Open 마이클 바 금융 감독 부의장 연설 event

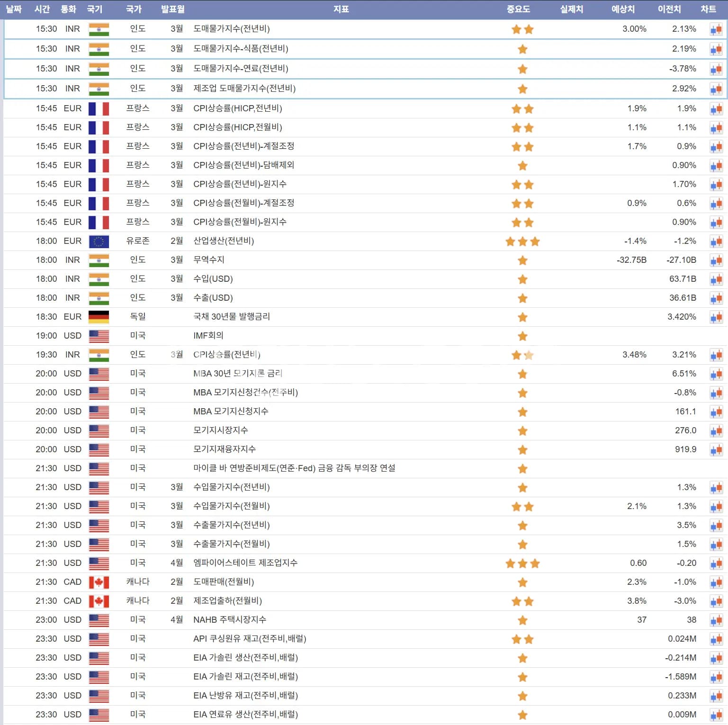[x=294, y=468]
